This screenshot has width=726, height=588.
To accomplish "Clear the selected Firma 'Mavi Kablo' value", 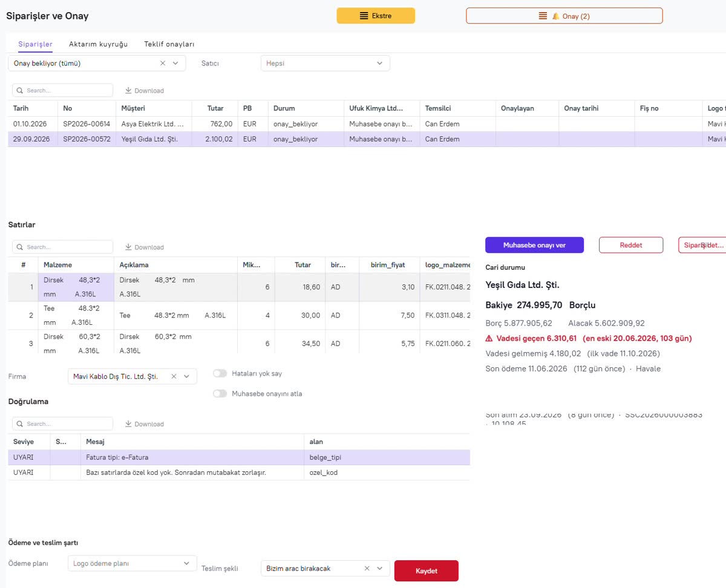I will click(174, 376).
